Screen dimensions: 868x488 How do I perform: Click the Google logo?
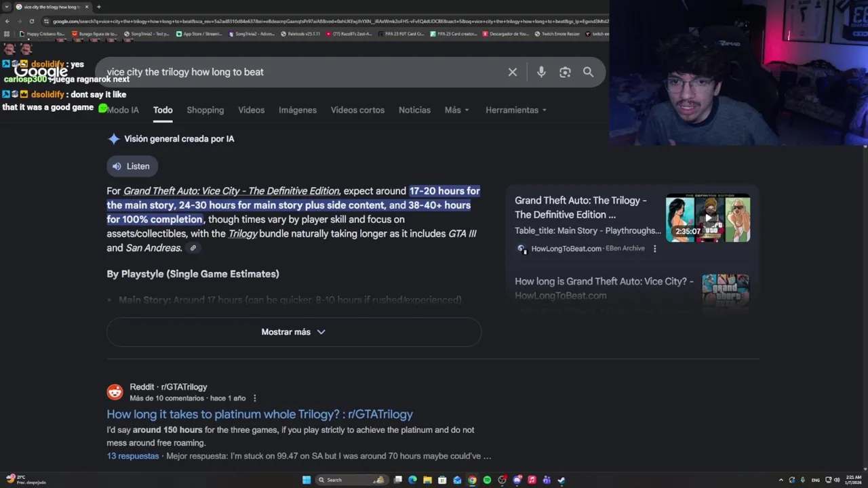point(41,72)
